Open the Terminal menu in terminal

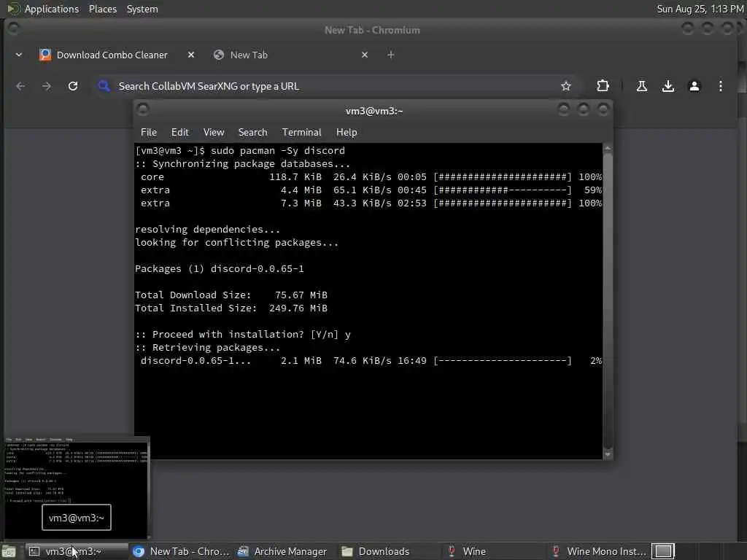(301, 133)
